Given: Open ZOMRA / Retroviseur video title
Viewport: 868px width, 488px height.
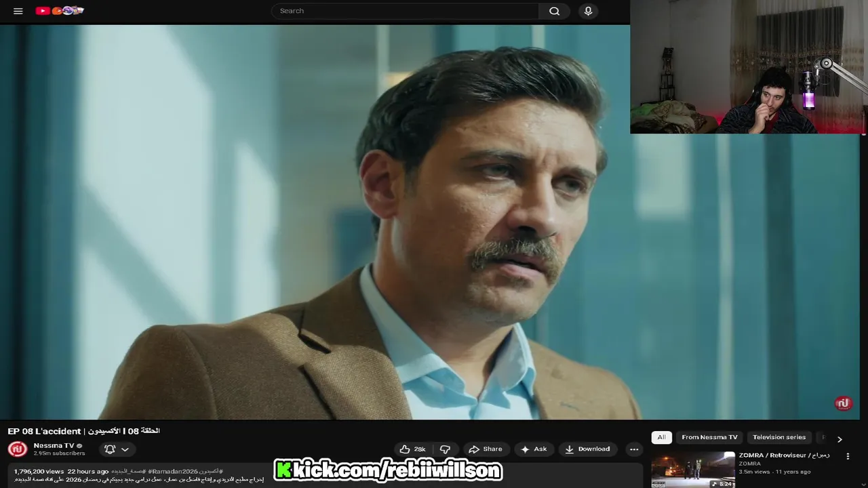Looking at the screenshot, I should coord(785,455).
